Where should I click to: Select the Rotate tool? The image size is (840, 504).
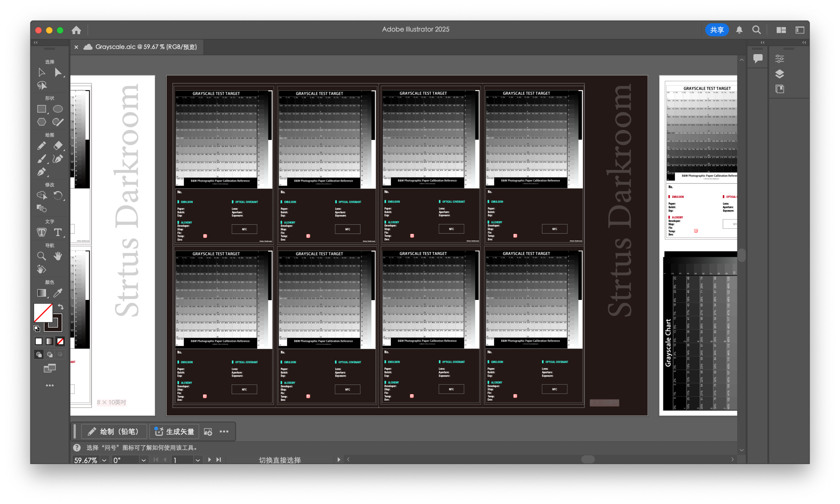58,196
